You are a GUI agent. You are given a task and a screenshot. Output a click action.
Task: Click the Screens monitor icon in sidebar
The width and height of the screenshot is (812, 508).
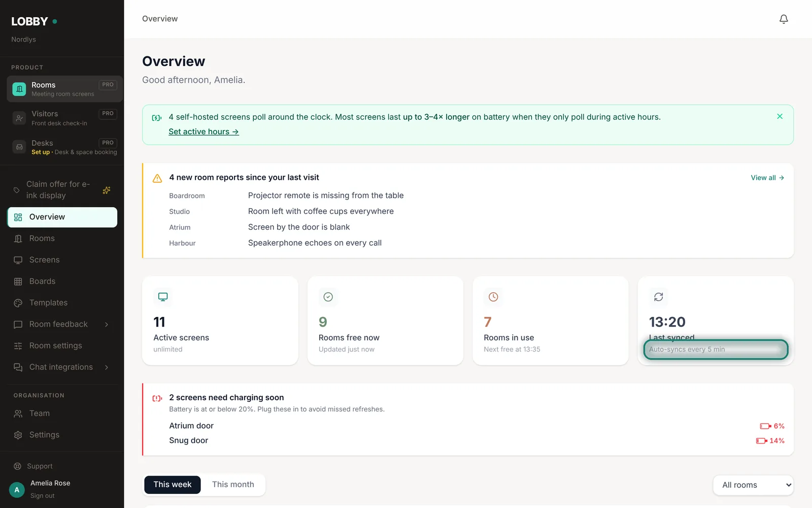click(18, 260)
